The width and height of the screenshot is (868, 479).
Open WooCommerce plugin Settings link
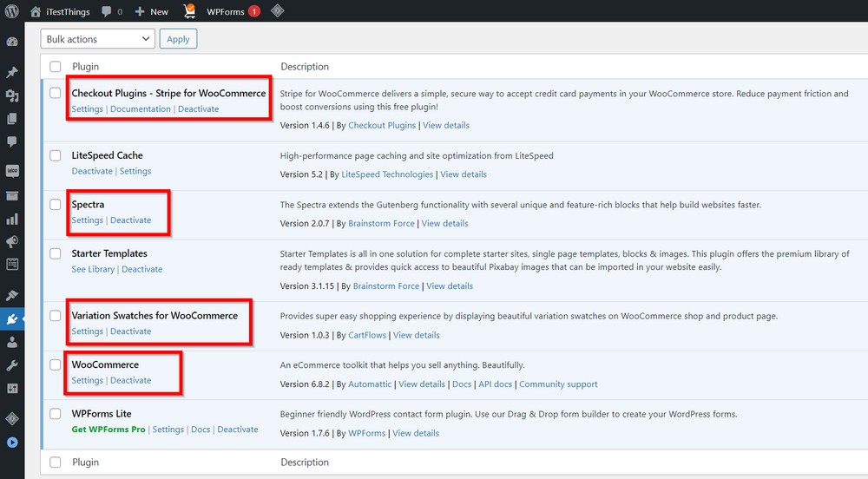click(88, 381)
